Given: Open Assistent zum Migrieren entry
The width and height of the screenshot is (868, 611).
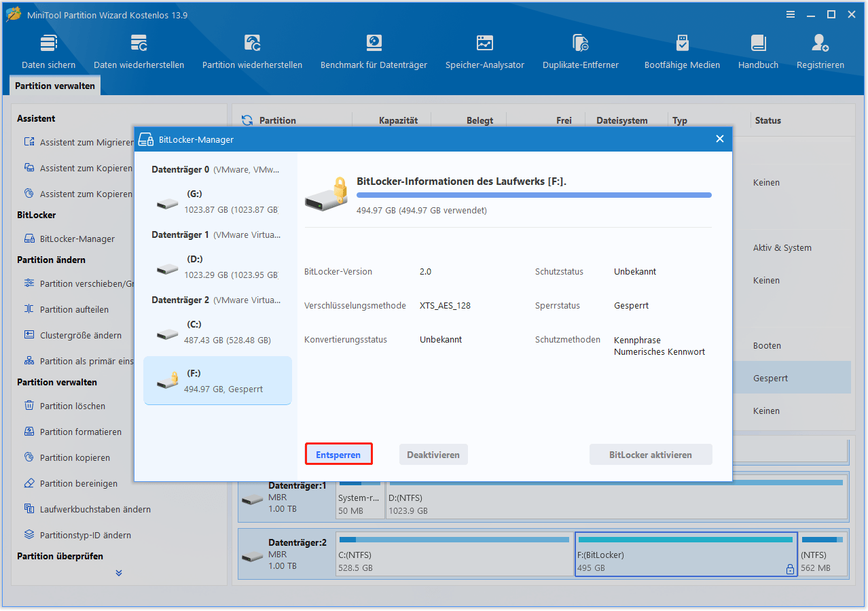Looking at the screenshot, I should pyautogui.click(x=78, y=142).
